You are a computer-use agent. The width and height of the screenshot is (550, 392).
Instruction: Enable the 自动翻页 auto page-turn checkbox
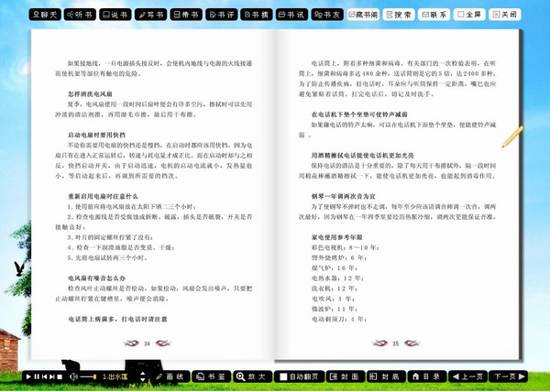(x=283, y=377)
